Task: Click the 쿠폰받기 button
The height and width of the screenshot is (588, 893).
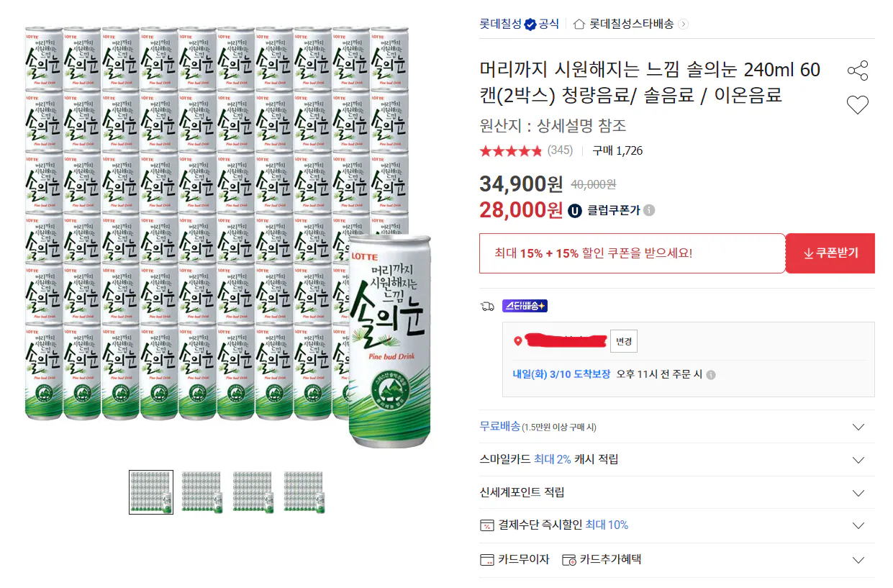Action: point(830,253)
